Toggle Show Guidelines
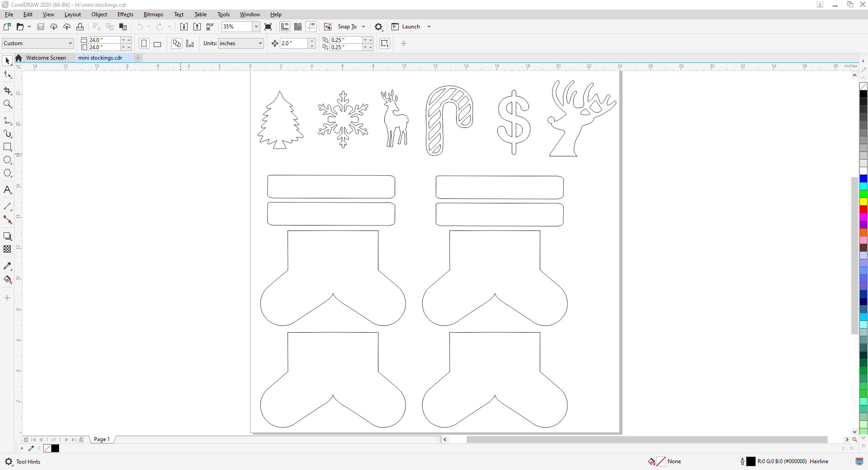 [x=311, y=27]
